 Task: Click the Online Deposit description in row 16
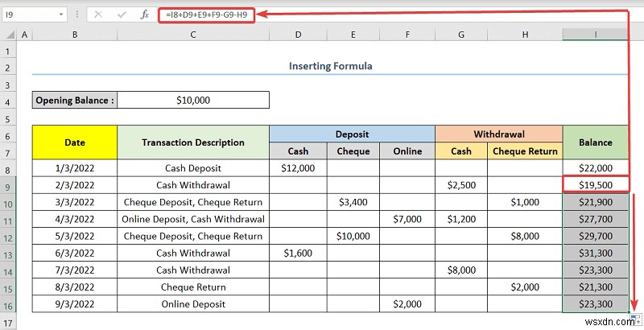pos(193,304)
